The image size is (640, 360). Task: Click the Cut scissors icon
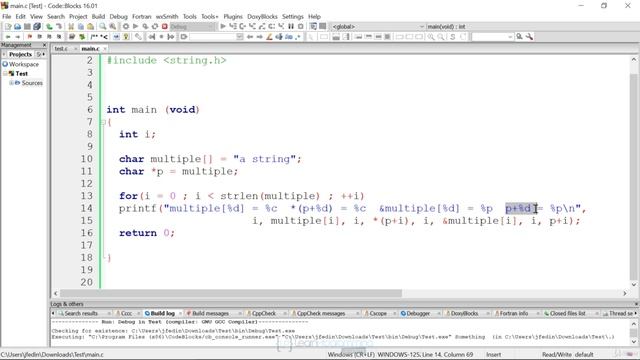tap(71, 27)
